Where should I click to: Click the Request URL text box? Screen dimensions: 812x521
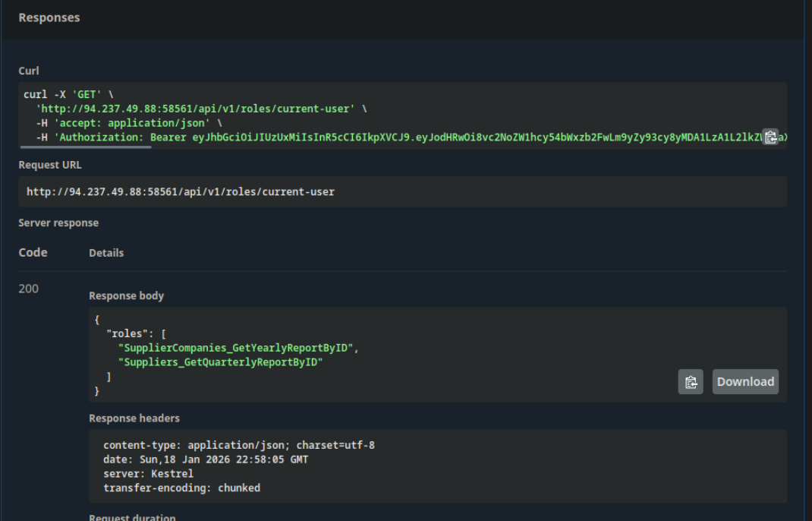click(x=402, y=192)
